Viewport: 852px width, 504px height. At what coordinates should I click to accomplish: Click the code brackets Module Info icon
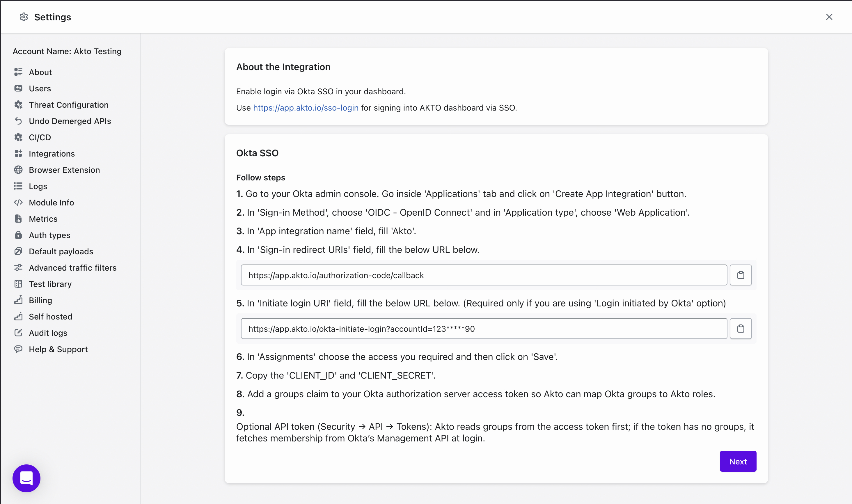18,203
